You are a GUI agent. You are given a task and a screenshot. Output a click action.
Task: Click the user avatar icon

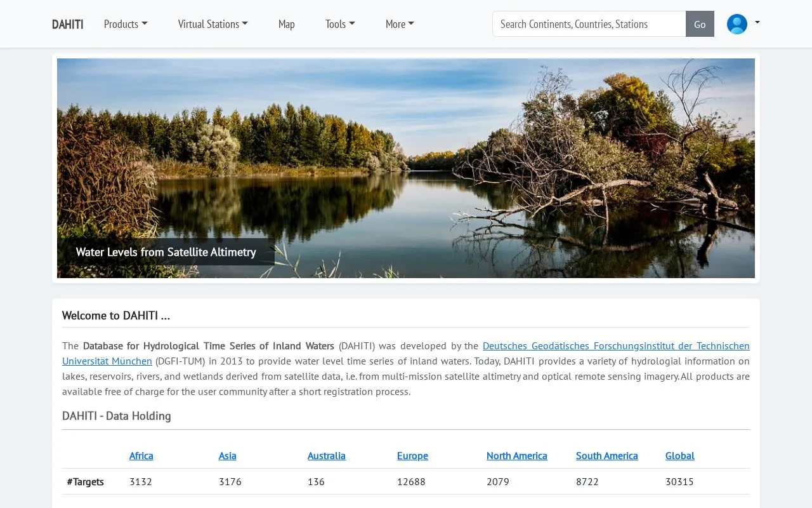click(x=737, y=24)
